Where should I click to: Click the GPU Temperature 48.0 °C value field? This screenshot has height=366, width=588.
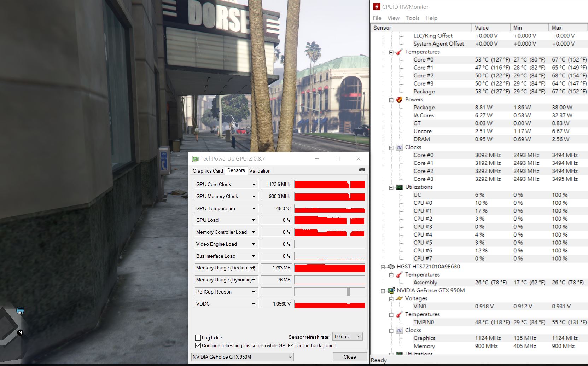tap(276, 208)
